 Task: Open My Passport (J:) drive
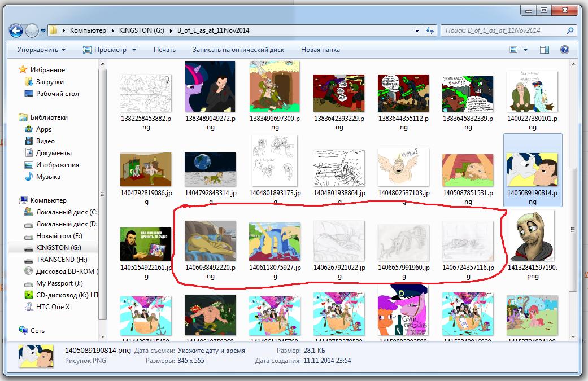coord(59,283)
